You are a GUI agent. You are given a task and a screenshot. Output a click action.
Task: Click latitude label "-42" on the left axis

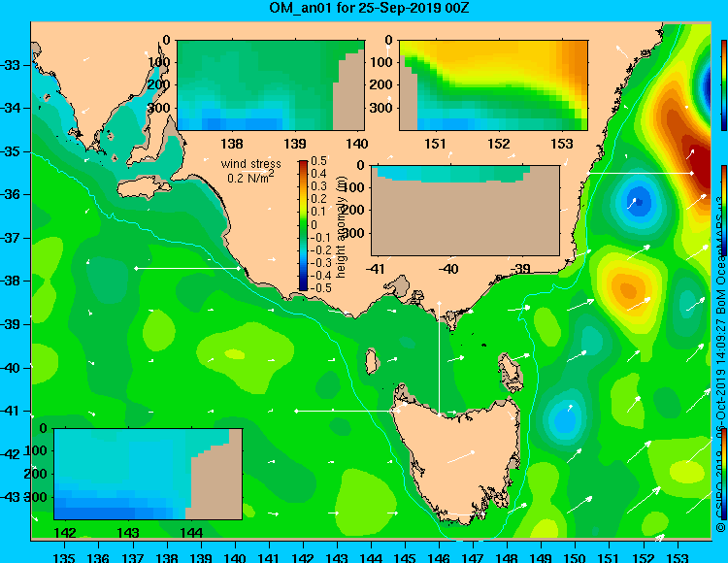11,454
